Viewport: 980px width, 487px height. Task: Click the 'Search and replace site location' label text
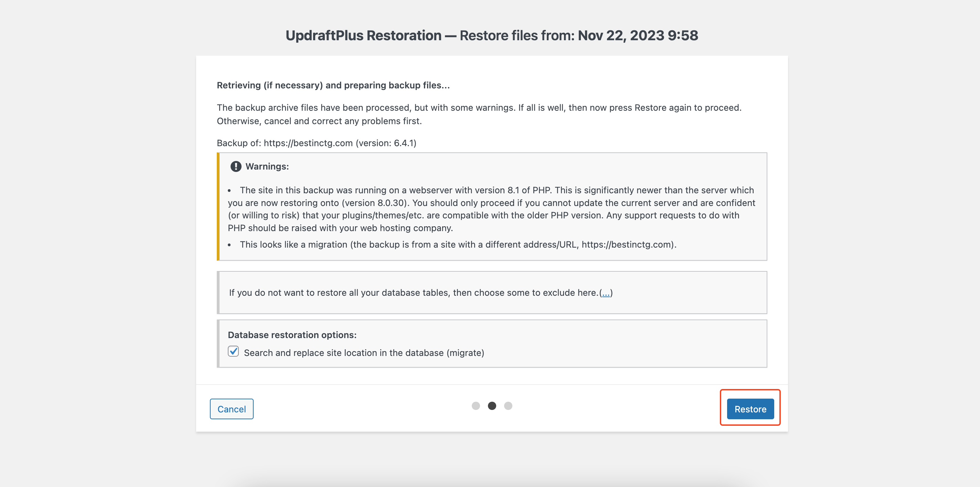coord(364,353)
